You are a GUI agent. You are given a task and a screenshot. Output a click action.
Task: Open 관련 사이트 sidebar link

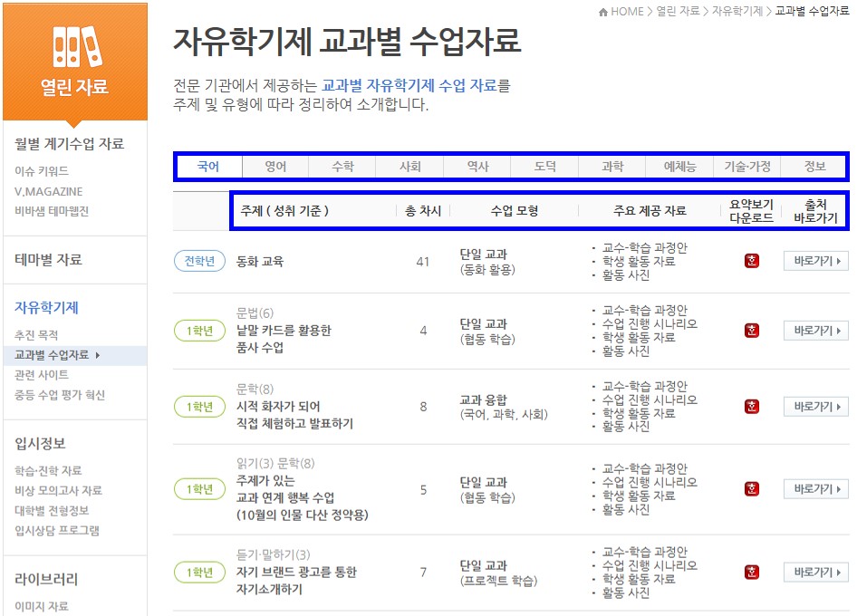pos(42,375)
